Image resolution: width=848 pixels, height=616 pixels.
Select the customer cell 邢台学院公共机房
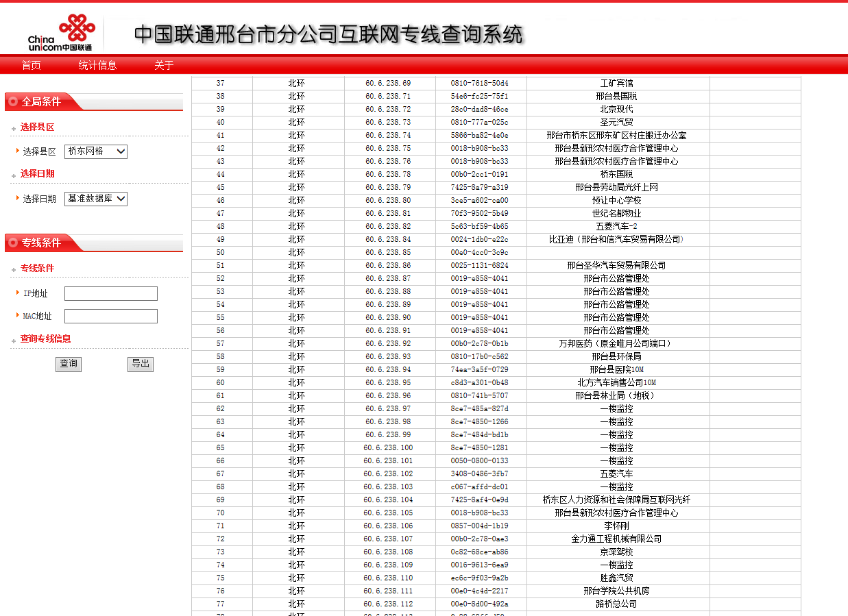[618, 591]
